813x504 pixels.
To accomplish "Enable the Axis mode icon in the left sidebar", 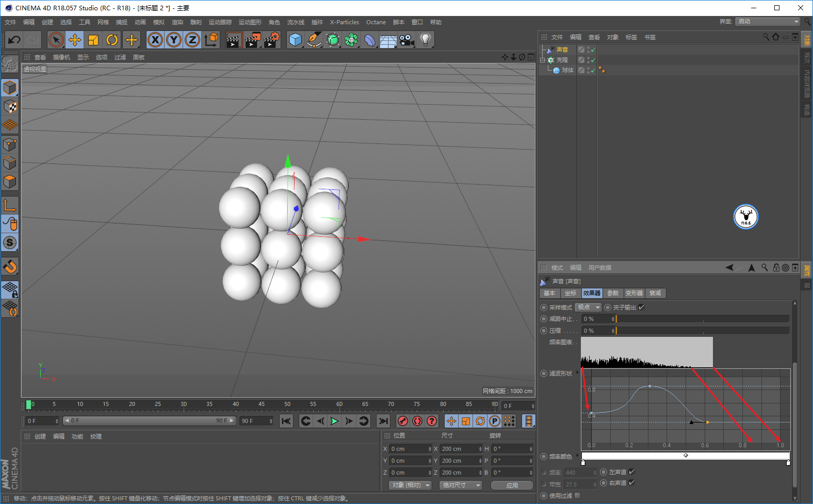I will (10, 205).
